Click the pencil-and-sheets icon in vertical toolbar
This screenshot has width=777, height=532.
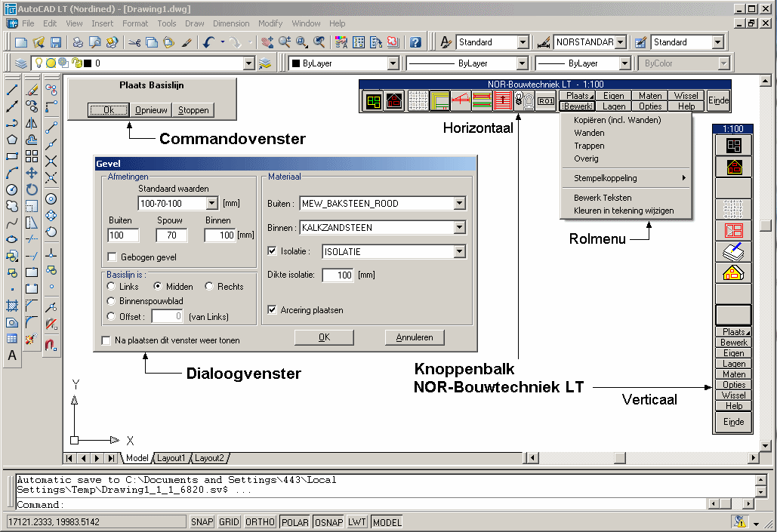point(733,251)
